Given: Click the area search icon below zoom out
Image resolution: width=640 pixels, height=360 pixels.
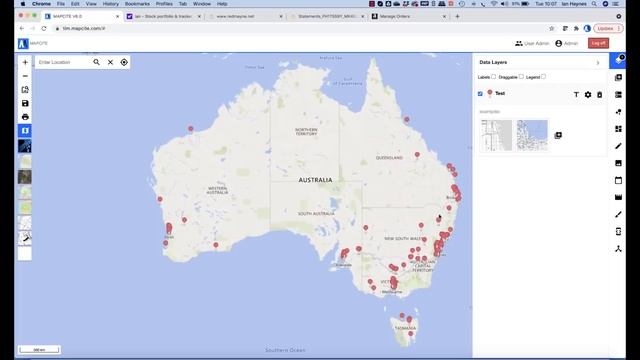Looking at the screenshot, I should tap(25, 89).
